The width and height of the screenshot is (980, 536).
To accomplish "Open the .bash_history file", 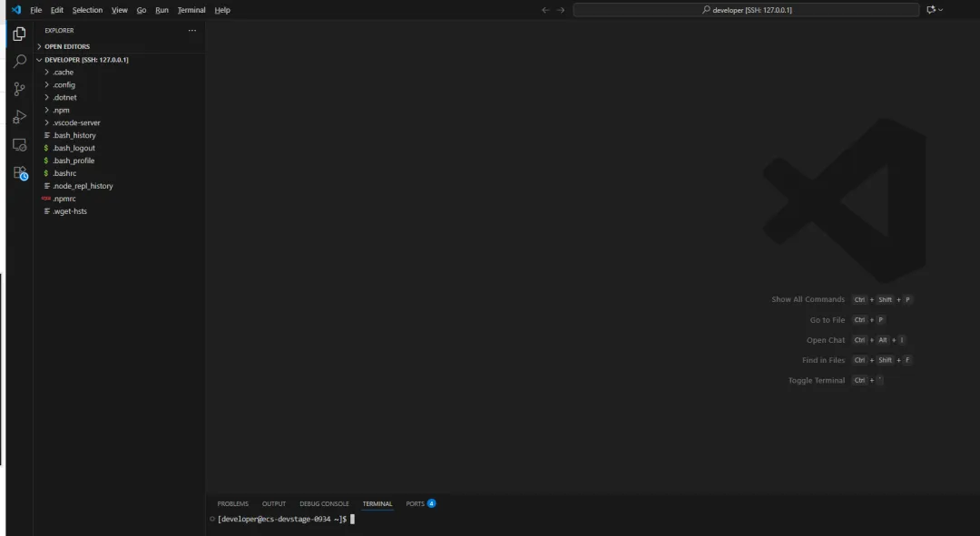I will click(120, 135).
